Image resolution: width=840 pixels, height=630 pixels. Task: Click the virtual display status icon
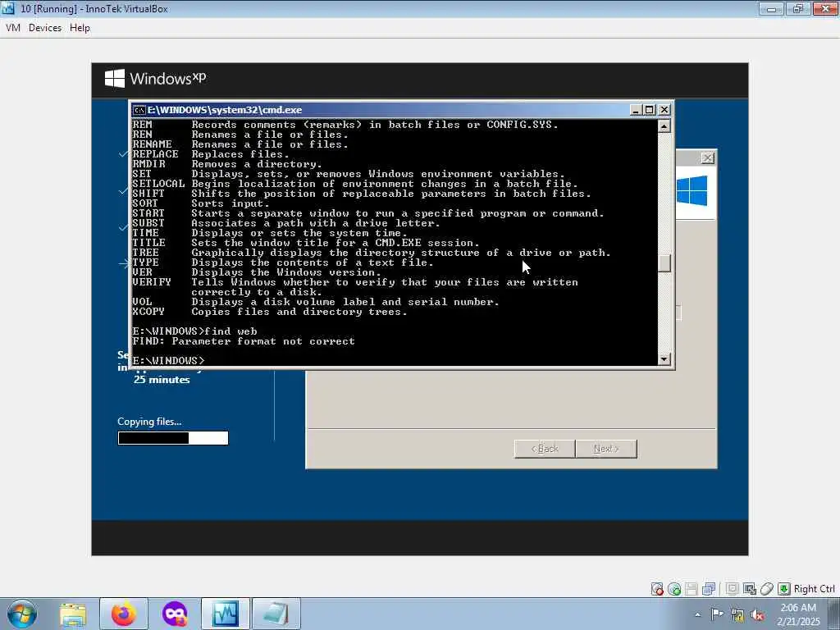coord(732,589)
